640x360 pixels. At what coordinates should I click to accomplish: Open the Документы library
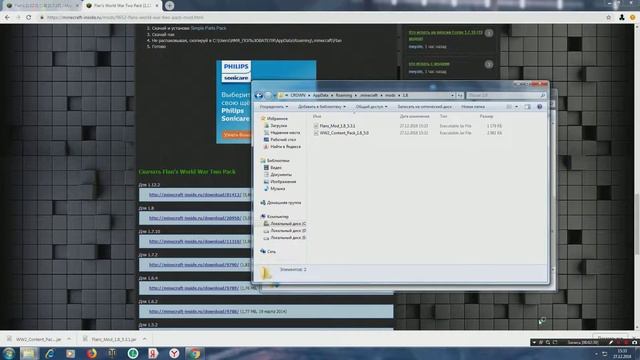click(281, 174)
